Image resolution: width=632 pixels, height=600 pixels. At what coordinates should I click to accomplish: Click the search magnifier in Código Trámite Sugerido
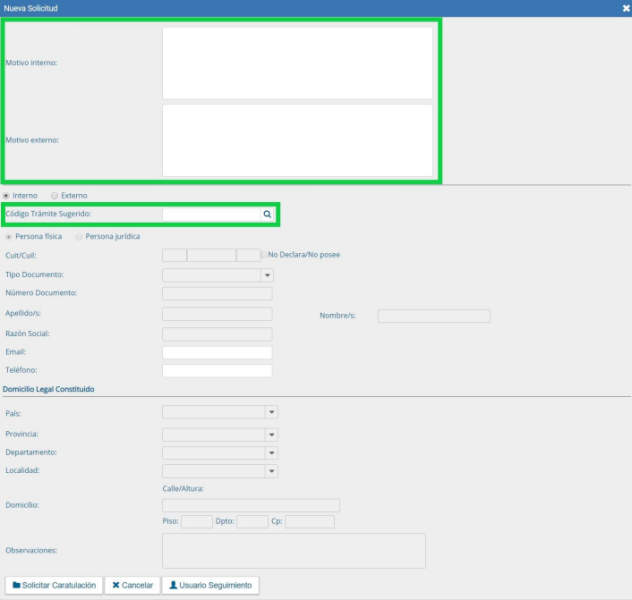pos(267,214)
